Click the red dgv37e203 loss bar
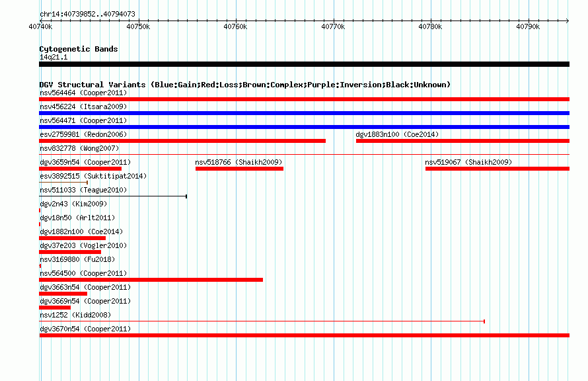The height and width of the screenshot is (381, 588). pos(70,252)
